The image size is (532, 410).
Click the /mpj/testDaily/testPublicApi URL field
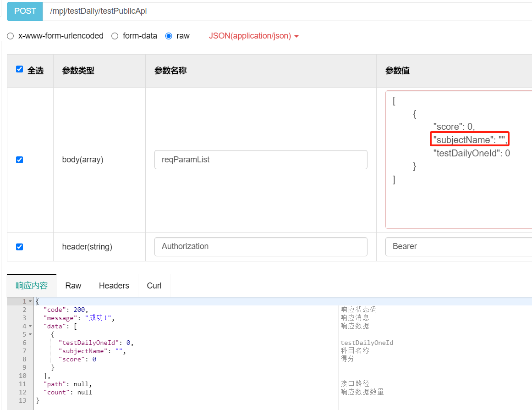183,11
